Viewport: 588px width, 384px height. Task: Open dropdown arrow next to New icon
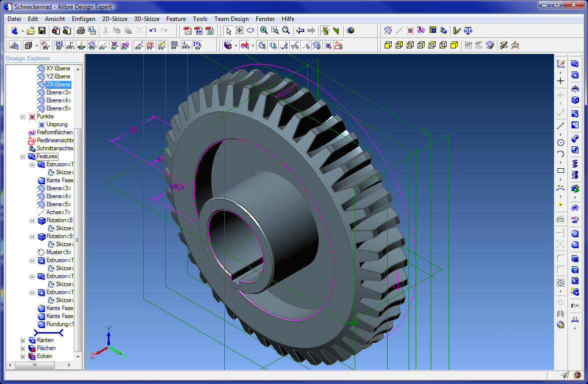(22, 31)
